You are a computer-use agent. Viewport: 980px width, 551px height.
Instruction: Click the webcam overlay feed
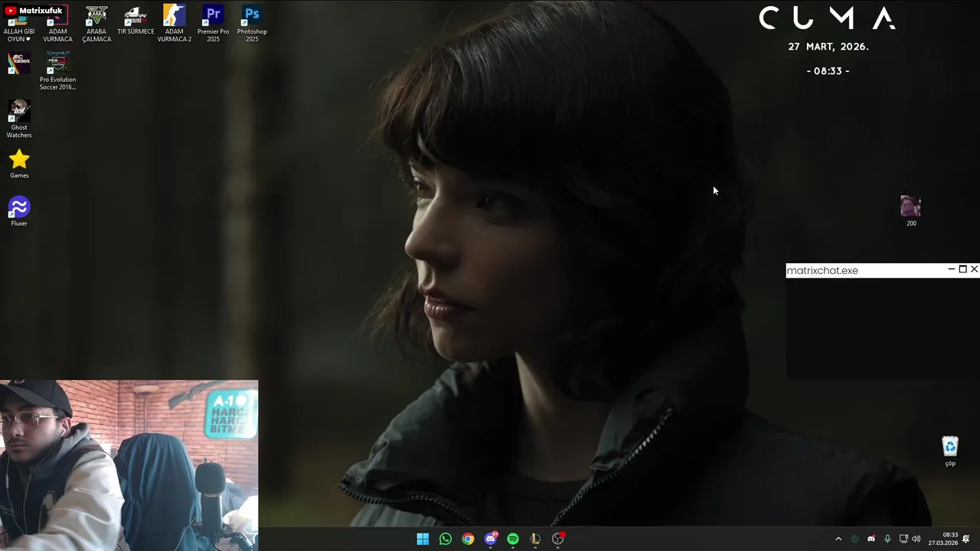point(129,465)
